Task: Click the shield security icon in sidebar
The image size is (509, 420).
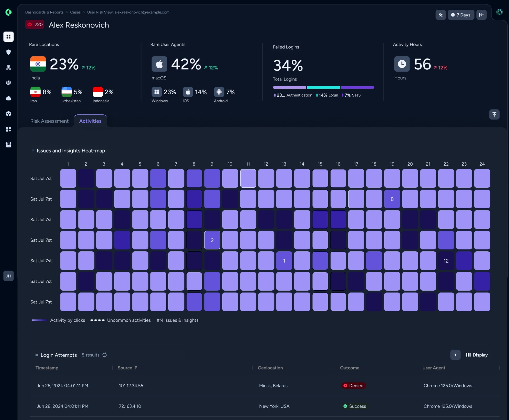Action: pyautogui.click(x=8, y=52)
